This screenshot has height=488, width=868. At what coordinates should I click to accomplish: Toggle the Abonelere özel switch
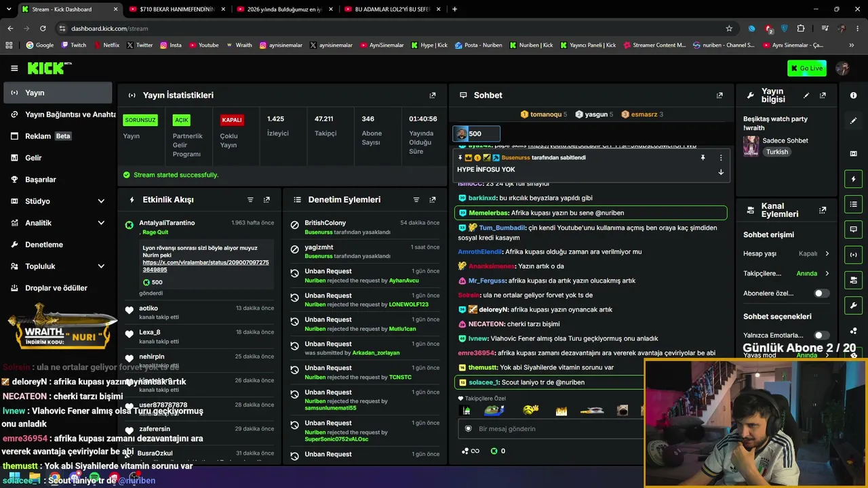pyautogui.click(x=821, y=293)
